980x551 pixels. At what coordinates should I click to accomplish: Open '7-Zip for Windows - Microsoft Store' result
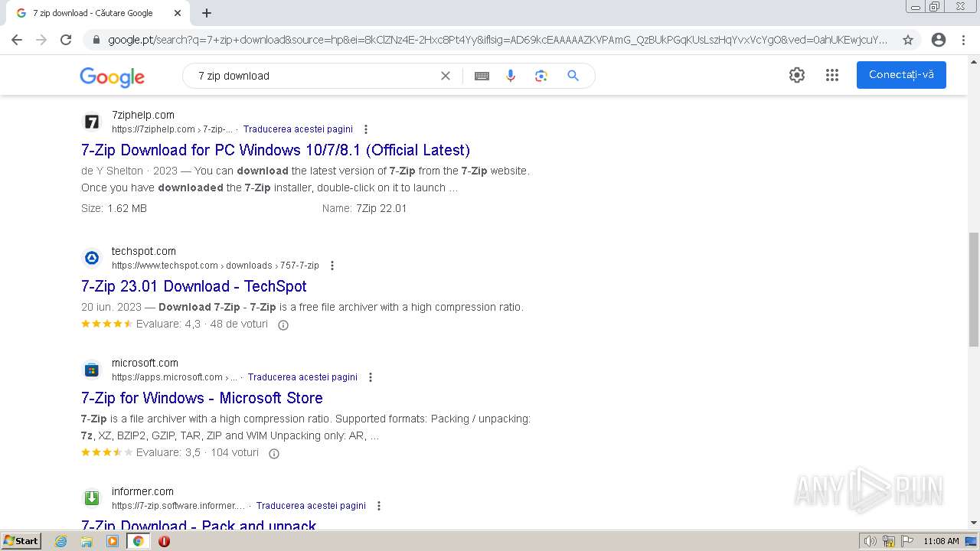pyautogui.click(x=202, y=398)
